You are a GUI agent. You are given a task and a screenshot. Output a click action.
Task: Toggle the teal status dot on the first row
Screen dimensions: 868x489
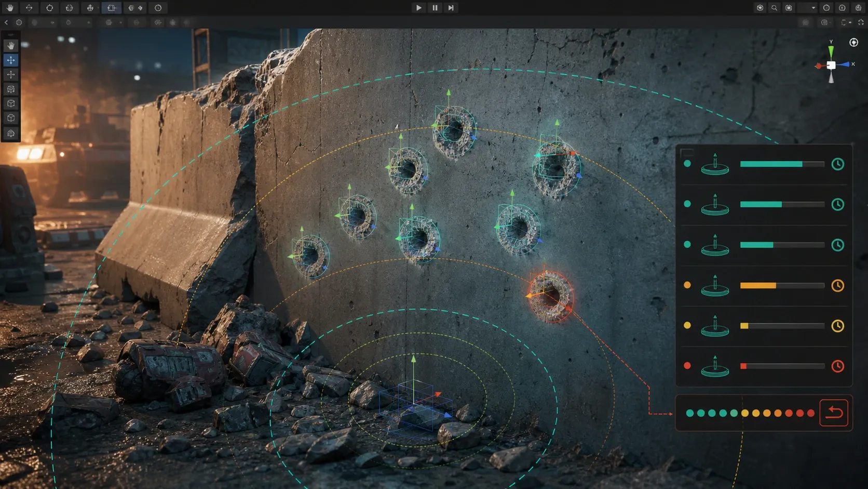(687, 164)
